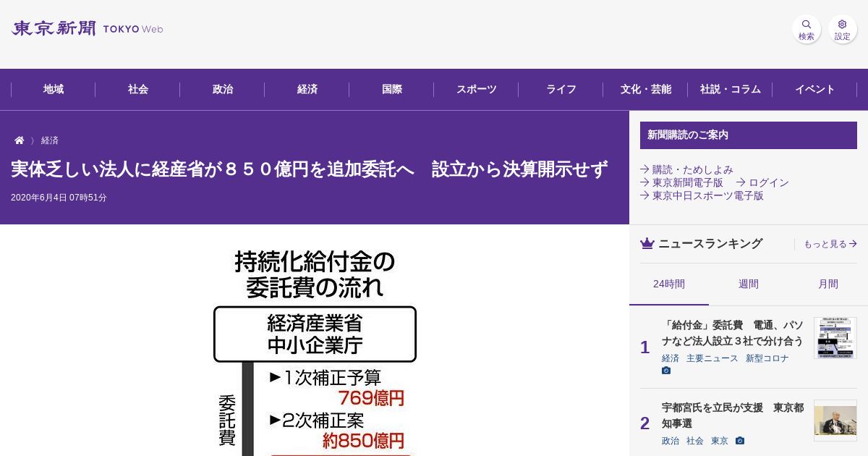The image size is (868, 456).
Task: Click the 東京新聞 TOKYO Web logo
Action: tap(88, 29)
